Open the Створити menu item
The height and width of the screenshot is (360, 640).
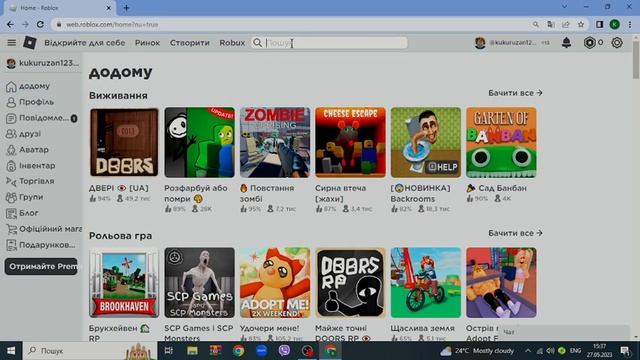(x=189, y=43)
